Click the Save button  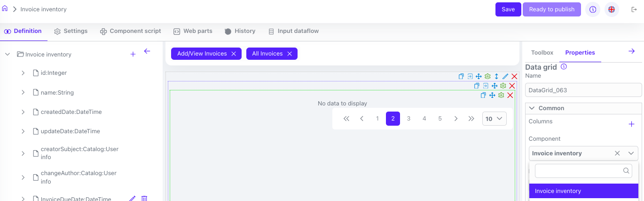pyautogui.click(x=508, y=9)
